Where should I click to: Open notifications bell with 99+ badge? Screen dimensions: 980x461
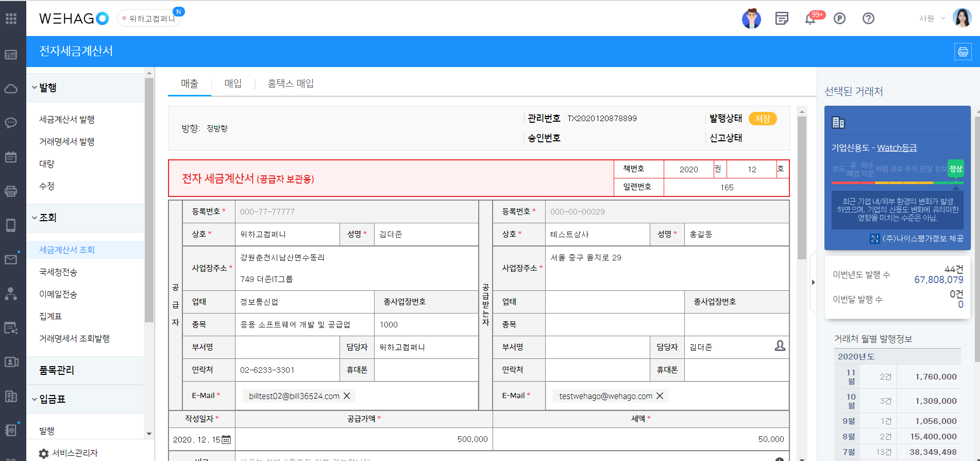(x=811, y=19)
